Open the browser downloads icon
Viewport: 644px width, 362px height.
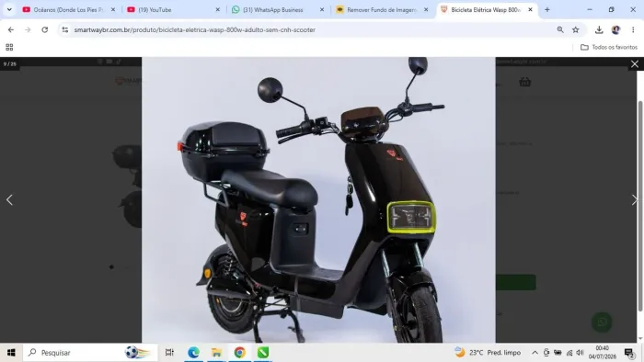[x=599, y=30]
